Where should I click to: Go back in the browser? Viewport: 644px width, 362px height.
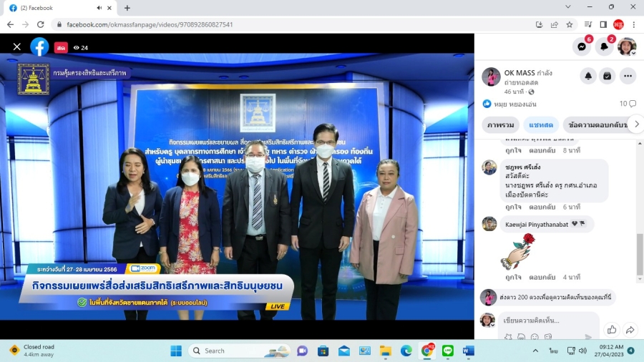point(10,24)
